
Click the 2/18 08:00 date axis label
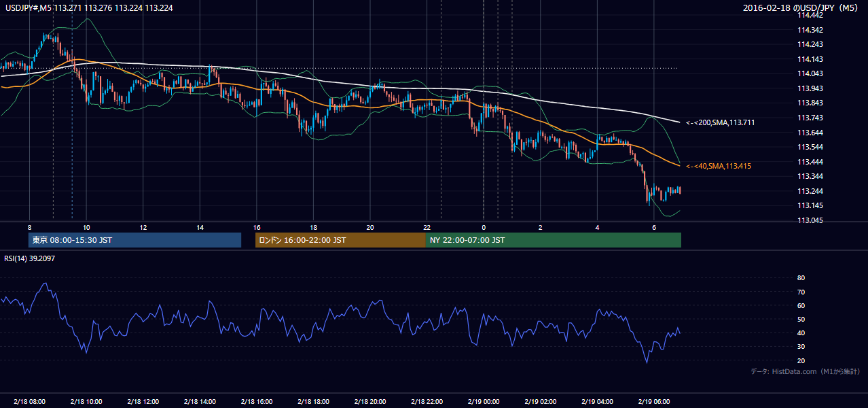pos(29,401)
